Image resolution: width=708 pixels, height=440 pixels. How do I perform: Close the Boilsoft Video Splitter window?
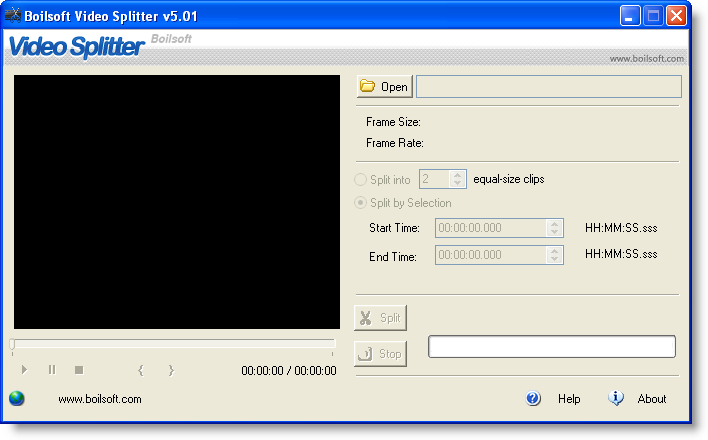(x=676, y=16)
